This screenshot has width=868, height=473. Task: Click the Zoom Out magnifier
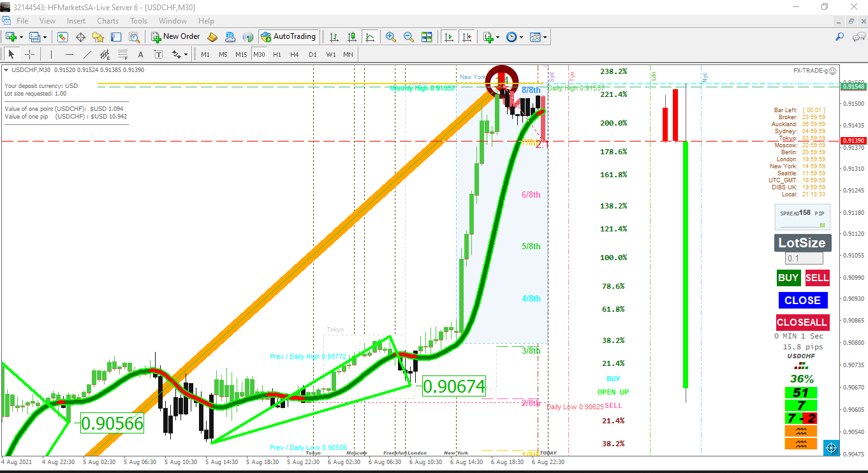pos(408,37)
